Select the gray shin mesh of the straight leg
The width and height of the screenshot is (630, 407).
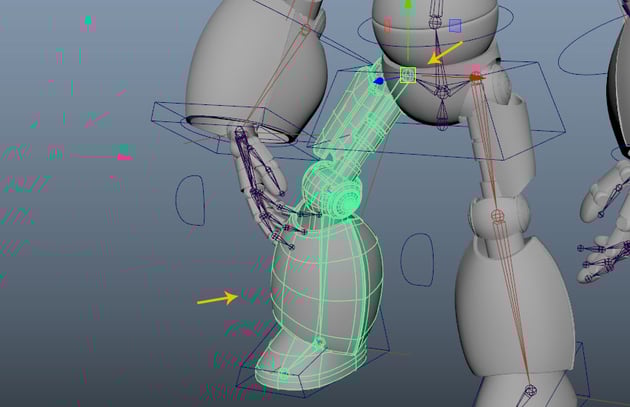pos(516,309)
